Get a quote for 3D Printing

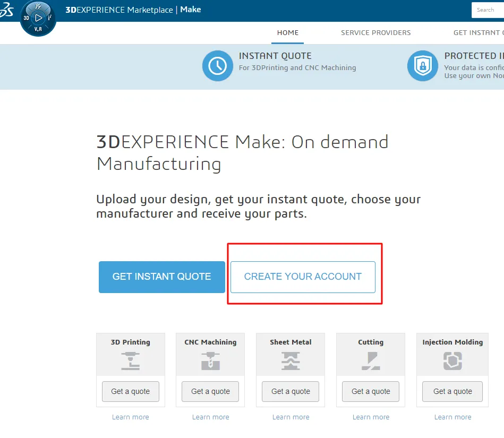130,391
